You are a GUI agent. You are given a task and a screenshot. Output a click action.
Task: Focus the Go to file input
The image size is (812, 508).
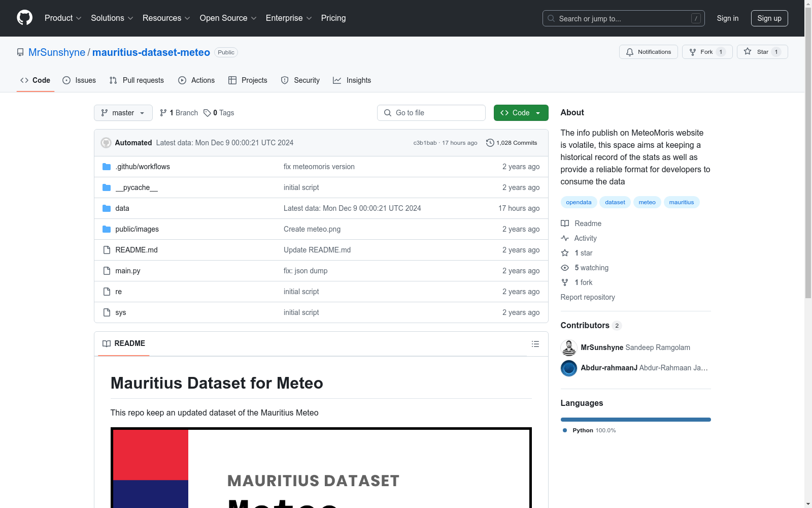point(431,113)
